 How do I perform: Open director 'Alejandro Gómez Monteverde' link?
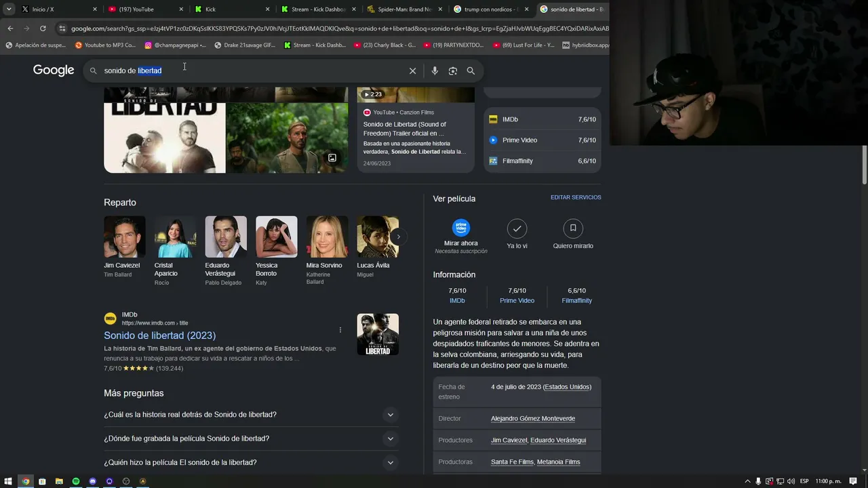(x=533, y=419)
